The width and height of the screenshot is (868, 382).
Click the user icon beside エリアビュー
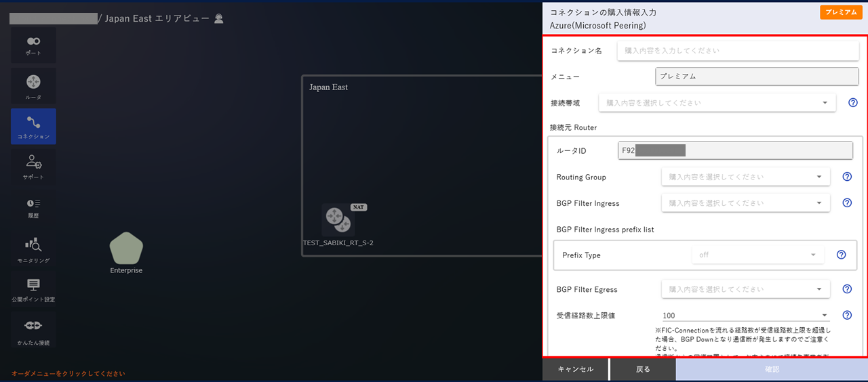(x=218, y=19)
